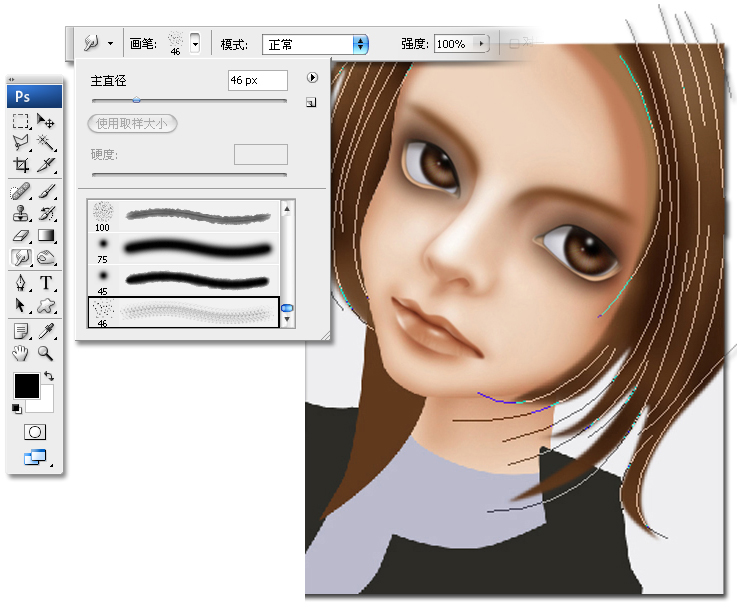The image size is (737, 607).
Task: Click brush list scroll down arrow
Action: (287, 320)
